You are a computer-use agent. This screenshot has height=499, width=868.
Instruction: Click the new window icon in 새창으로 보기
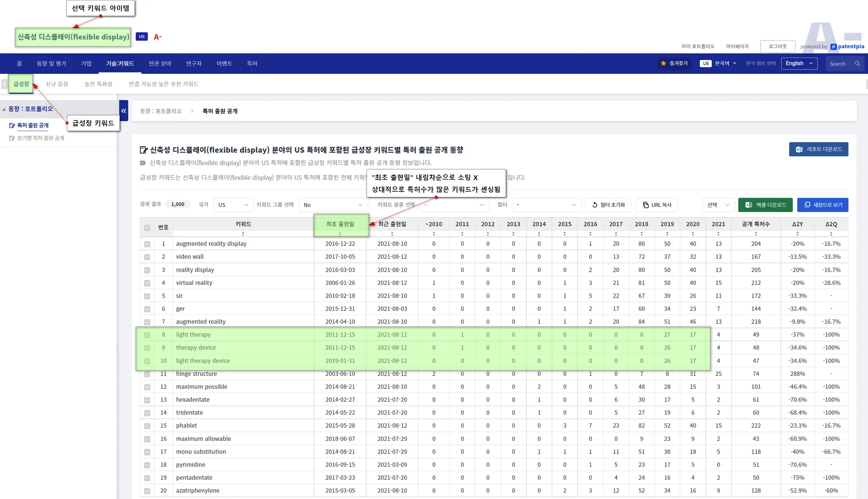click(807, 205)
